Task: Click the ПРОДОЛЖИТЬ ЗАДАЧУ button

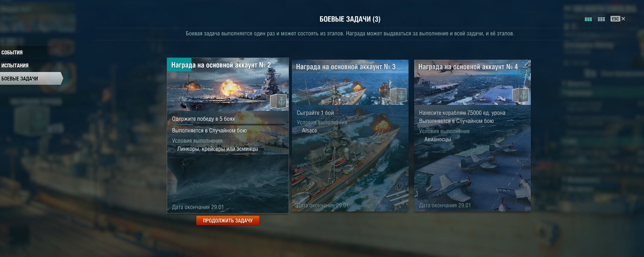Action: click(x=228, y=221)
